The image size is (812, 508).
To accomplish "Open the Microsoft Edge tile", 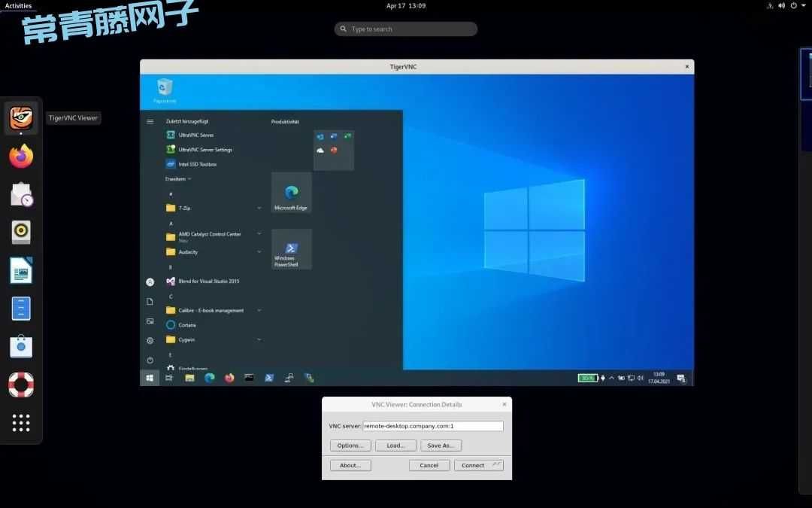I will pos(292,193).
